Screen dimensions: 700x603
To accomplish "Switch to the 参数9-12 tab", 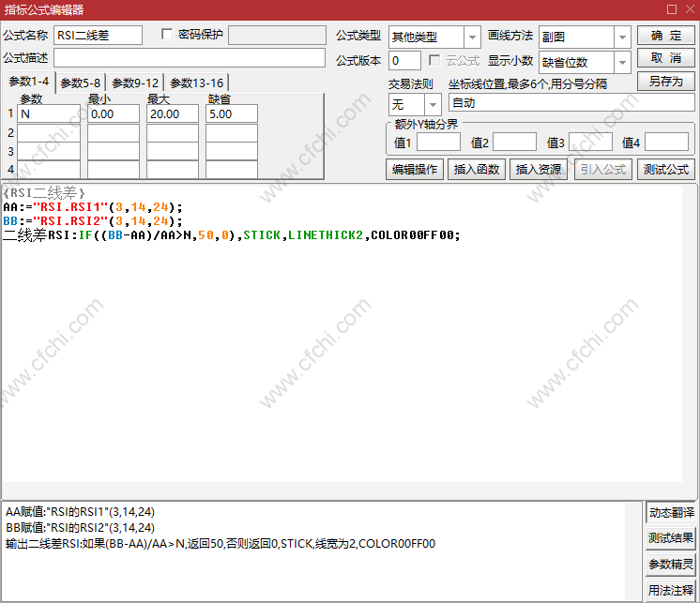I will coord(135,83).
